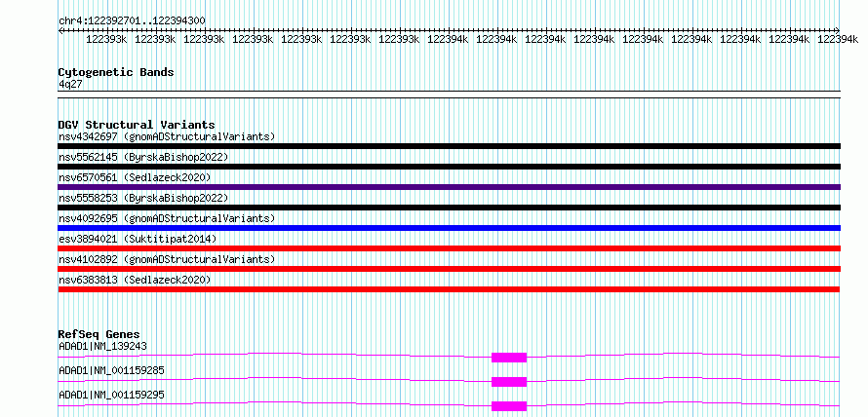
Task: Open gene label ADAD1|NM_001159285
Action: tap(111, 370)
